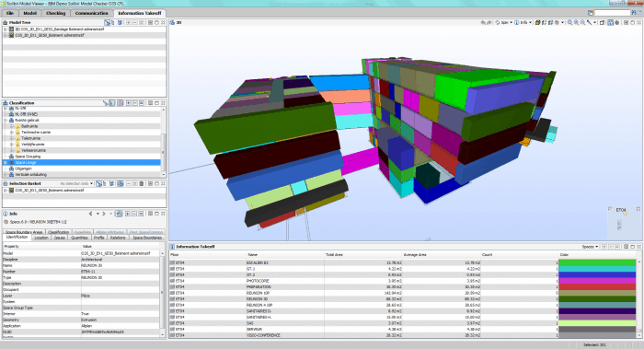Click the green color swatch for ESCALIER B2
Screen dimensions: 644x349
(x=597, y=262)
